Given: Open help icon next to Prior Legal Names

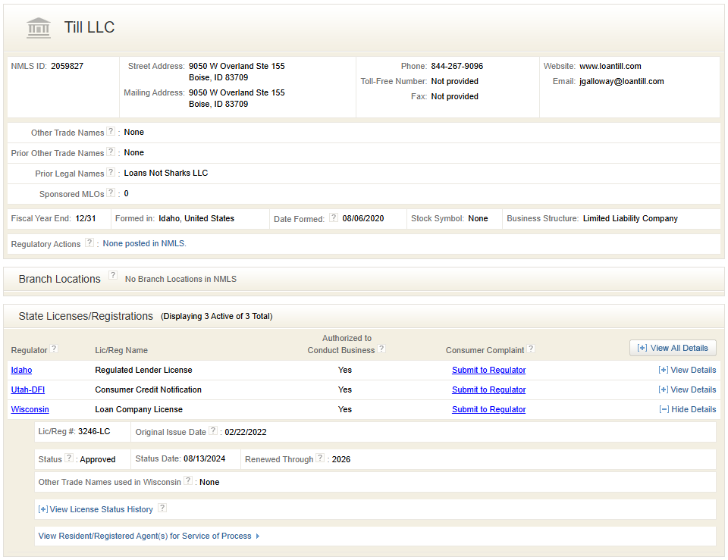Looking at the screenshot, I should [111, 172].
